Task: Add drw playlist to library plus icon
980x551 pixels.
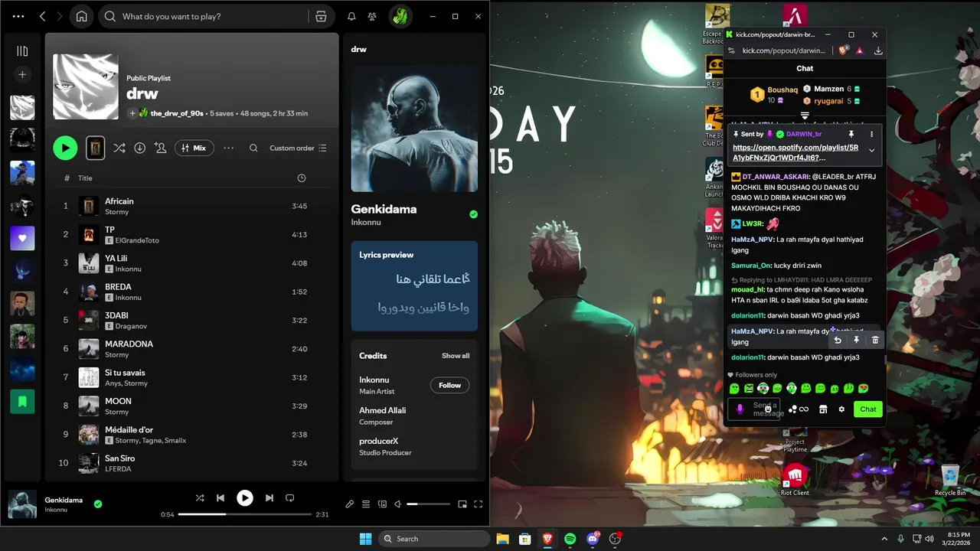Action: 132,113
